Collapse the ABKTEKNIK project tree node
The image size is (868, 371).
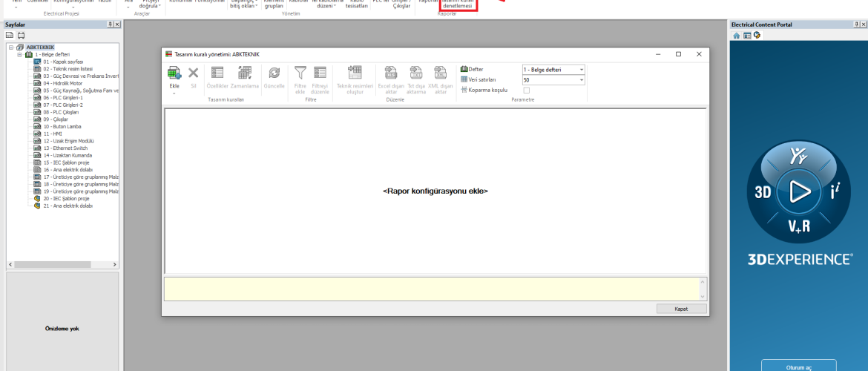point(11,47)
